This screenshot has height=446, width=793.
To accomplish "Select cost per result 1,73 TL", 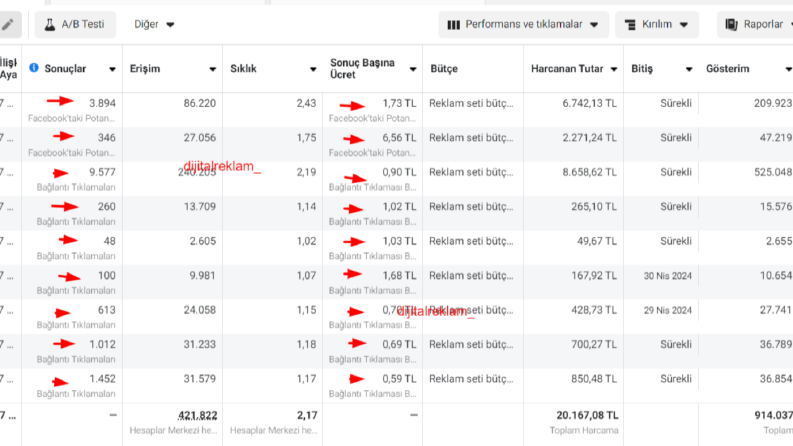I will (400, 103).
